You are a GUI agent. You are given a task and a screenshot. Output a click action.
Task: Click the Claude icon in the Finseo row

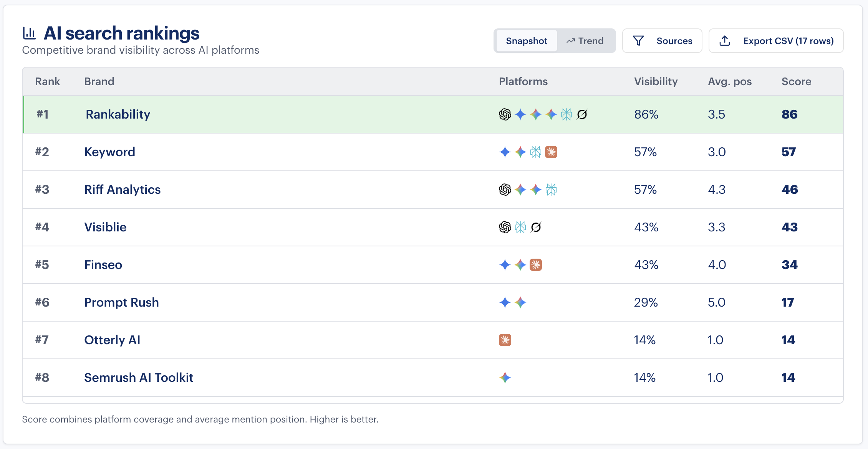coord(536,265)
